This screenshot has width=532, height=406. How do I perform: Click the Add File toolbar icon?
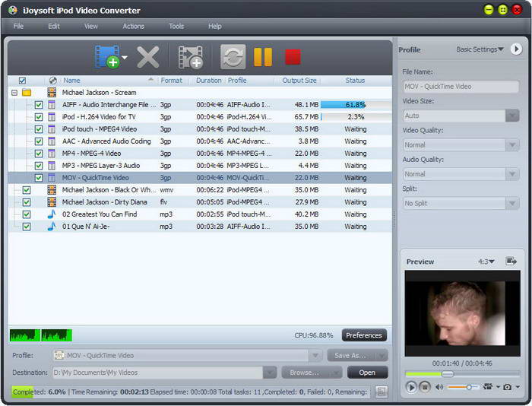[x=107, y=57]
